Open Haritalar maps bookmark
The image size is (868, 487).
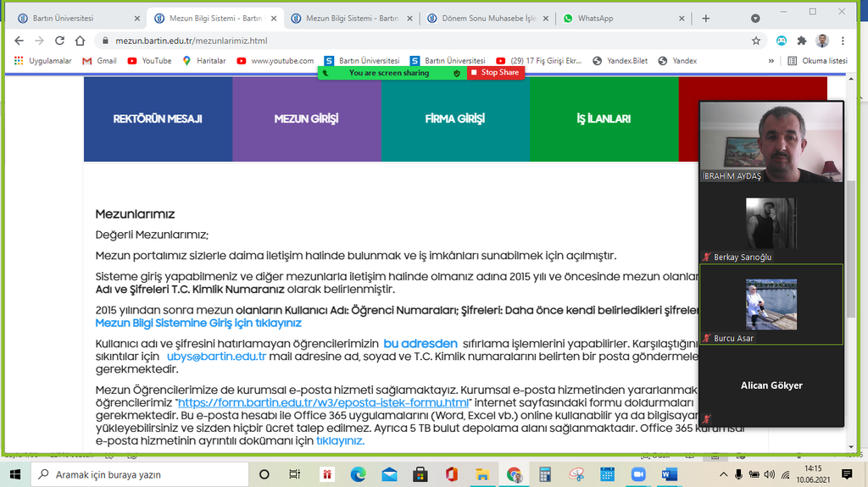204,61
